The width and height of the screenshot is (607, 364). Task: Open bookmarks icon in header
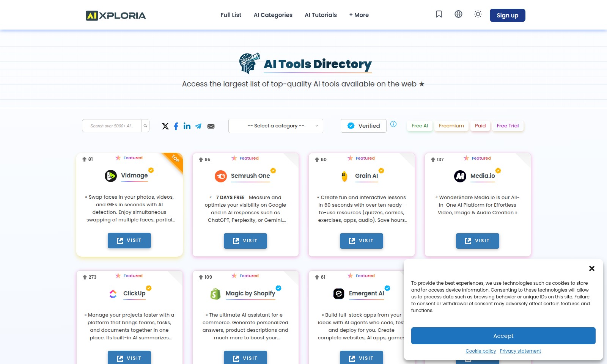(439, 14)
